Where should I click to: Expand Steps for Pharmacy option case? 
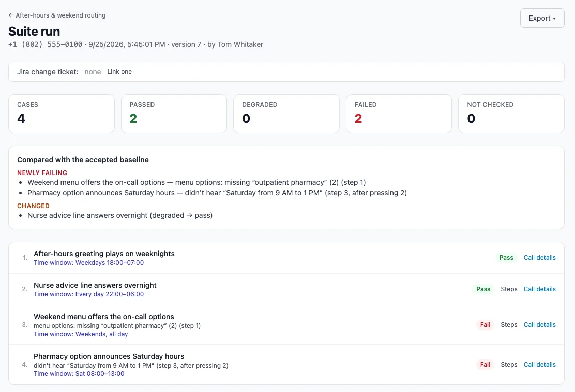point(509,365)
